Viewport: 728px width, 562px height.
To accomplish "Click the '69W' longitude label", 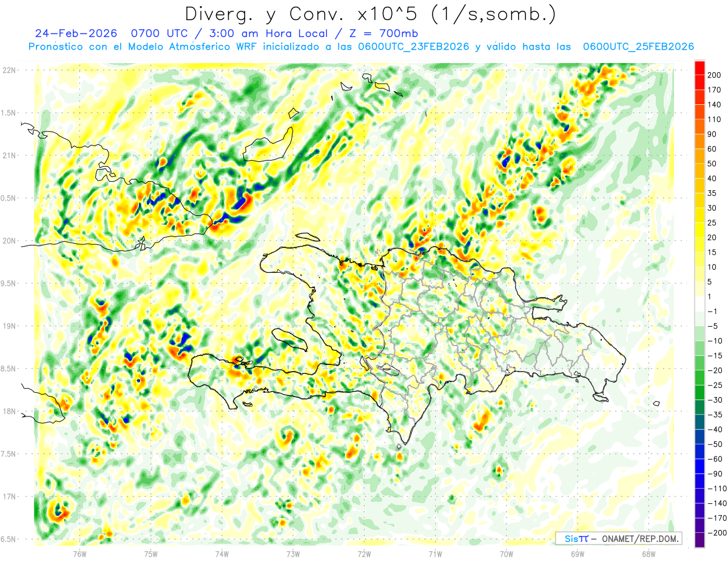I will coord(577,554).
